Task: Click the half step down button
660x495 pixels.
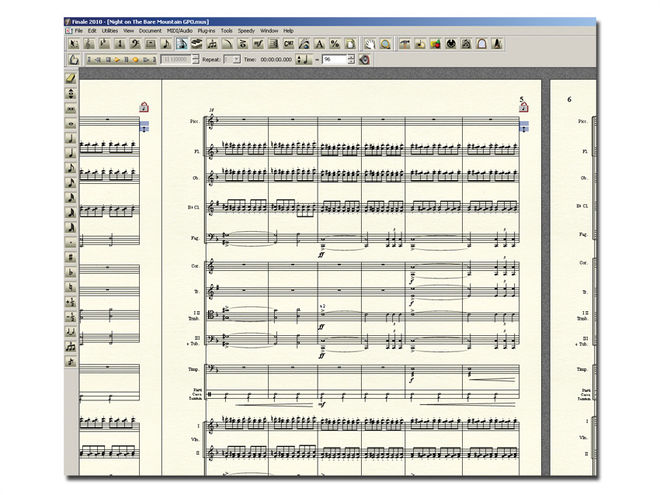Action: coord(71,317)
